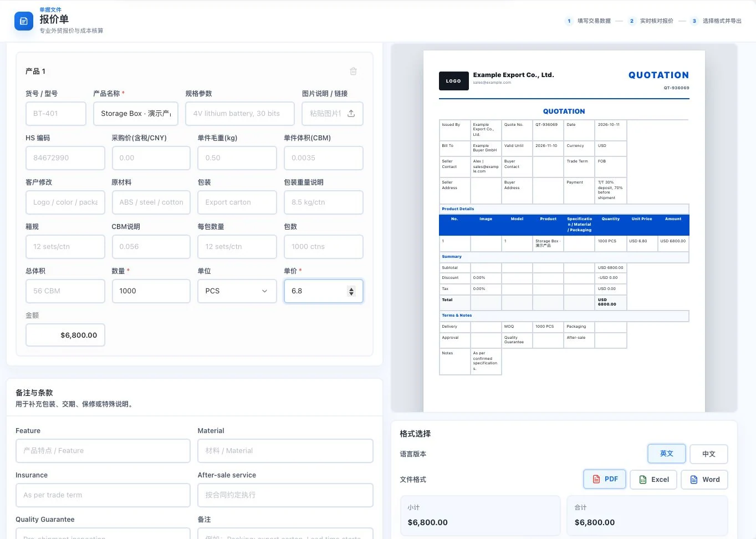756x539 pixels.
Task: Click the After-sale service input field
Action: [x=285, y=495]
